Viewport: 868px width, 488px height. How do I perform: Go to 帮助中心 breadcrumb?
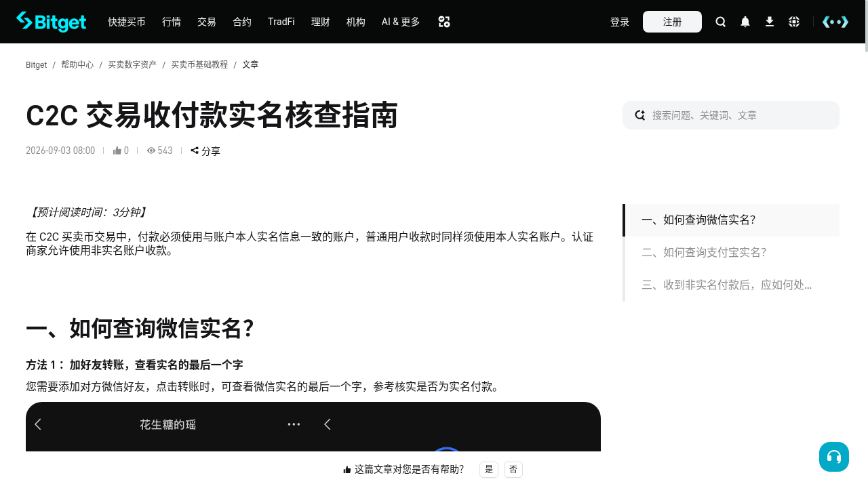77,64
